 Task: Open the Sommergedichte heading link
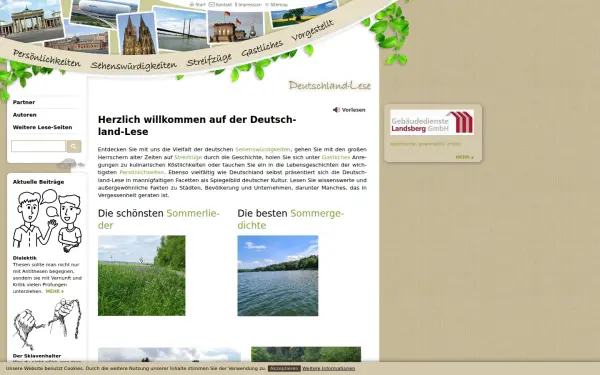pos(291,219)
